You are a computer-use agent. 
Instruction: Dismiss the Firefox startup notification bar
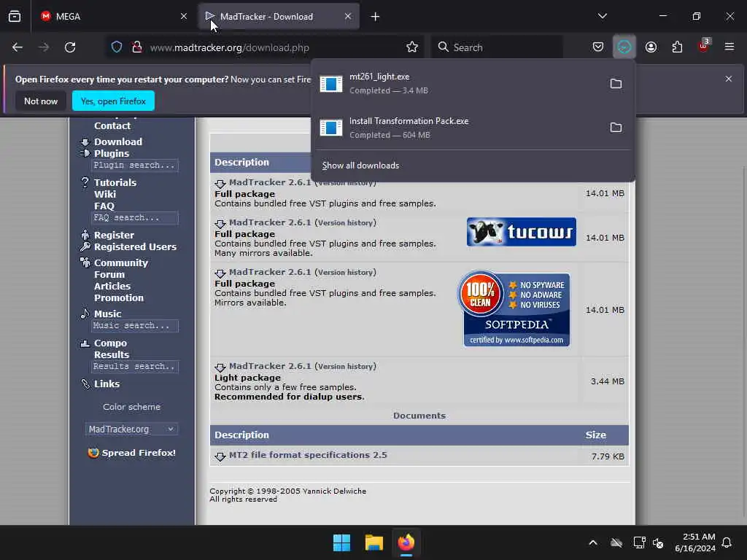[729, 79]
